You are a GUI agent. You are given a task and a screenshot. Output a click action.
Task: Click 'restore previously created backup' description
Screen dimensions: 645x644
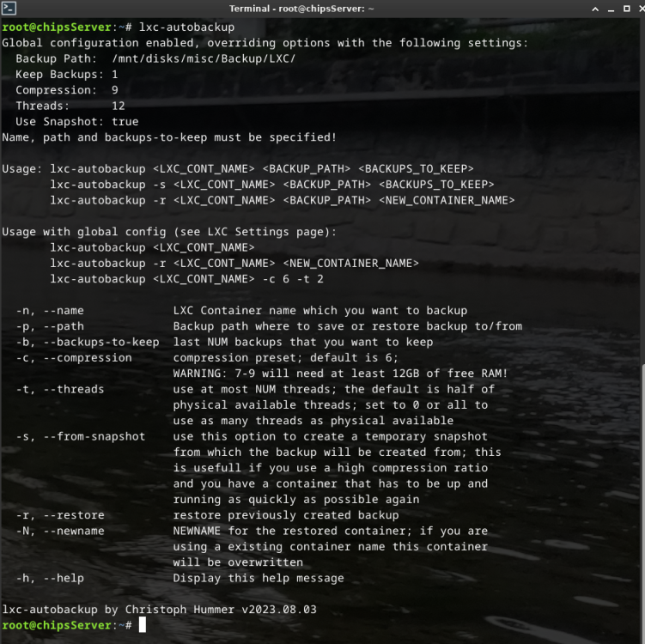pos(286,515)
